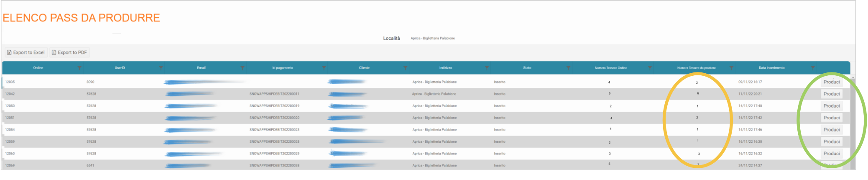Viewport: 868px width, 180px height.
Task: Open the filter for the Ordine column
Action: coord(79,68)
